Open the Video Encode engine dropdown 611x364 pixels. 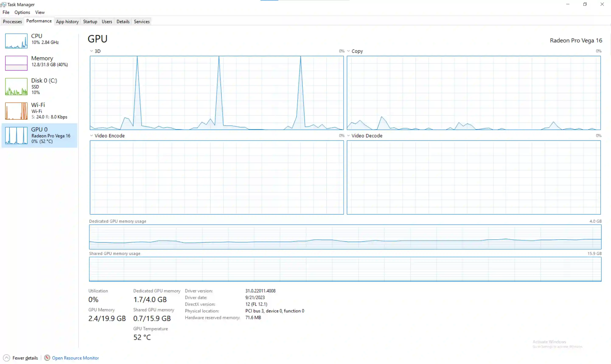tap(91, 135)
